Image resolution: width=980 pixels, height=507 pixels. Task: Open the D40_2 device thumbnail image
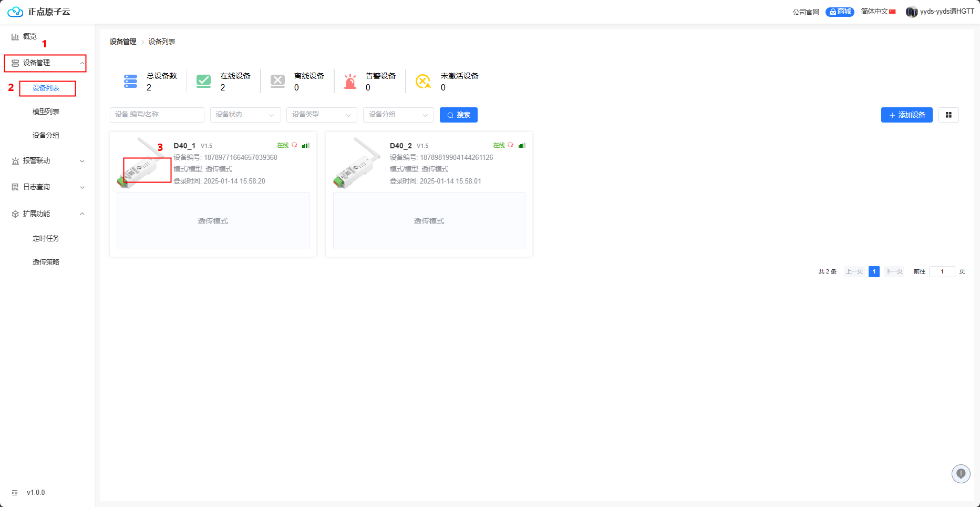357,164
